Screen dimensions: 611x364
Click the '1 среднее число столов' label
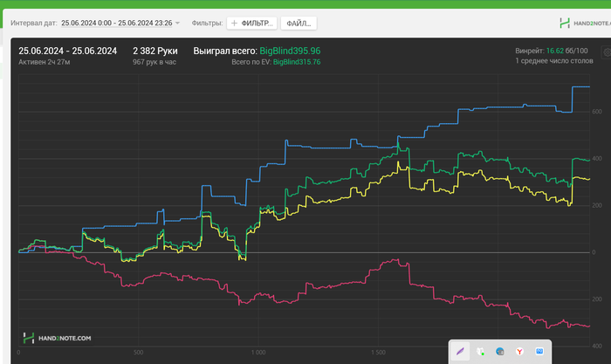click(554, 61)
